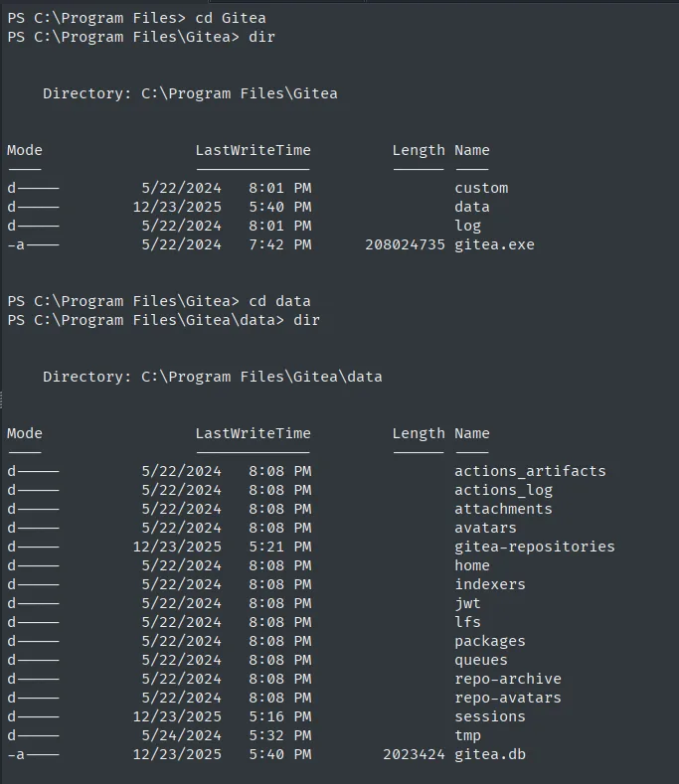Click 'avatars' folder name
The image size is (679, 784).
(x=485, y=528)
